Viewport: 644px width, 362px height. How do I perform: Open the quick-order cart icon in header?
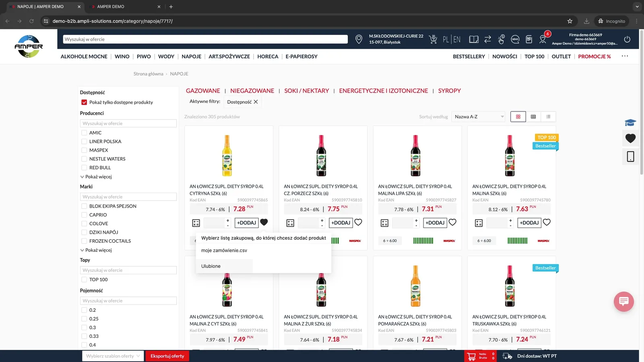[x=433, y=39]
